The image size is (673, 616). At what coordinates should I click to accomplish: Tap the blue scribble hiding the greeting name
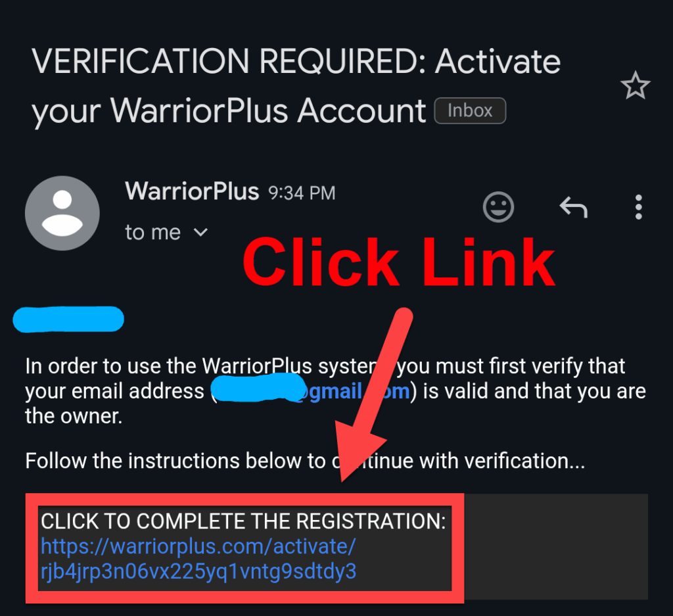68,320
